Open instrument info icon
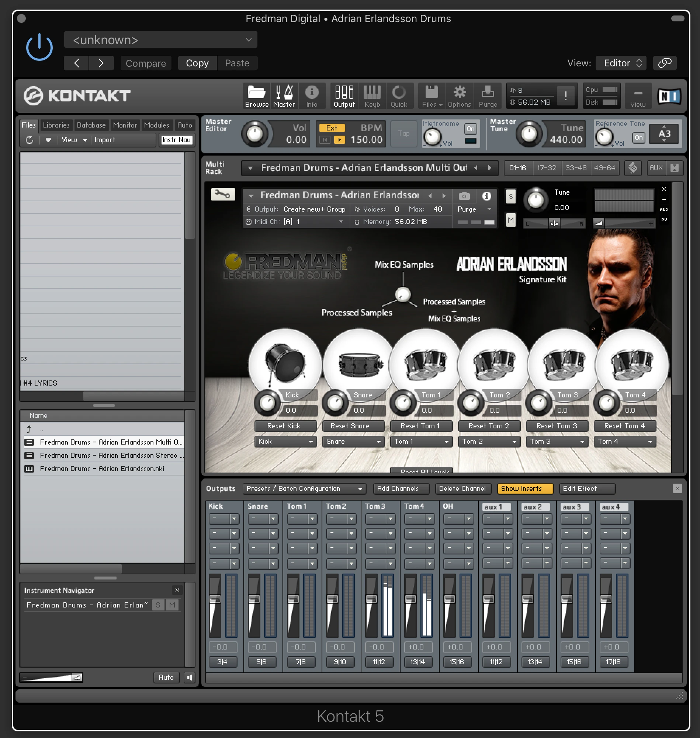Viewport: 700px width, 738px height. pos(486,196)
